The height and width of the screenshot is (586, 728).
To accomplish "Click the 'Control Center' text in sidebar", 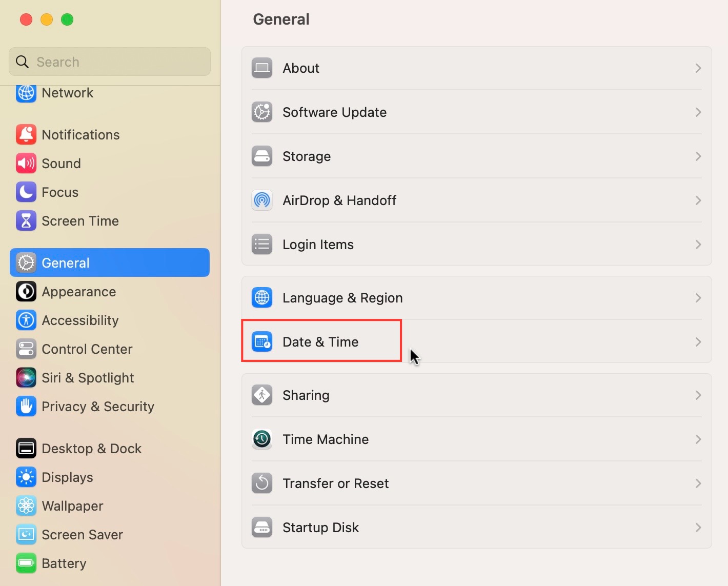I will point(87,349).
